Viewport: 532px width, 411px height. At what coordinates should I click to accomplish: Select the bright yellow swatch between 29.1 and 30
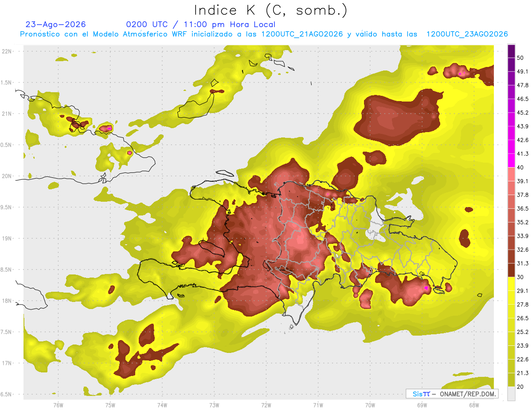click(x=511, y=284)
